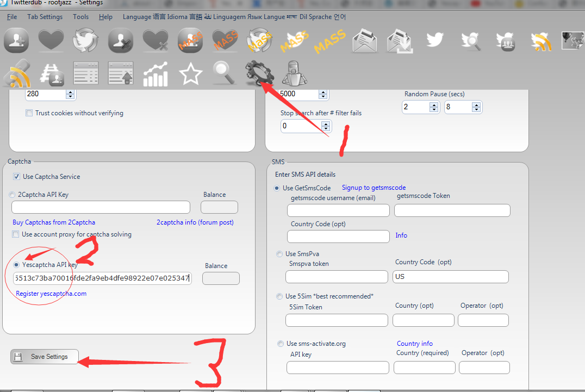Click the getsmscode Token field
Image resolution: width=585 pixels, height=392 pixels.
pyautogui.click(x=452, y=210)
